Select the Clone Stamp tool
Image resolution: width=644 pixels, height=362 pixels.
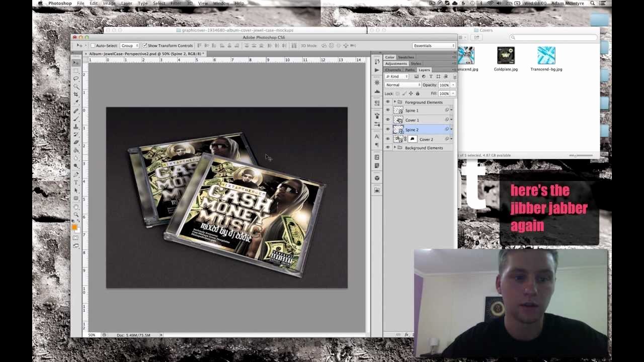[x=76, y=127]
